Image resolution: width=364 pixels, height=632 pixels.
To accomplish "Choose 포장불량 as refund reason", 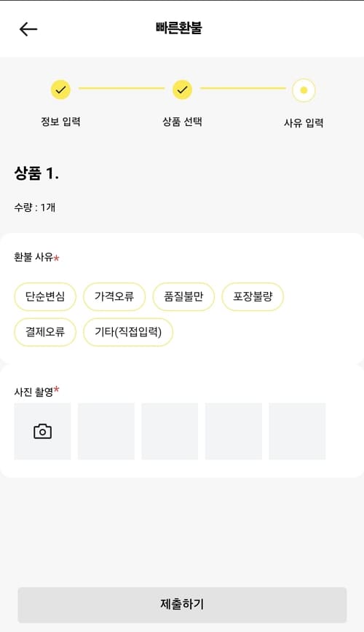I will (253, 296).
